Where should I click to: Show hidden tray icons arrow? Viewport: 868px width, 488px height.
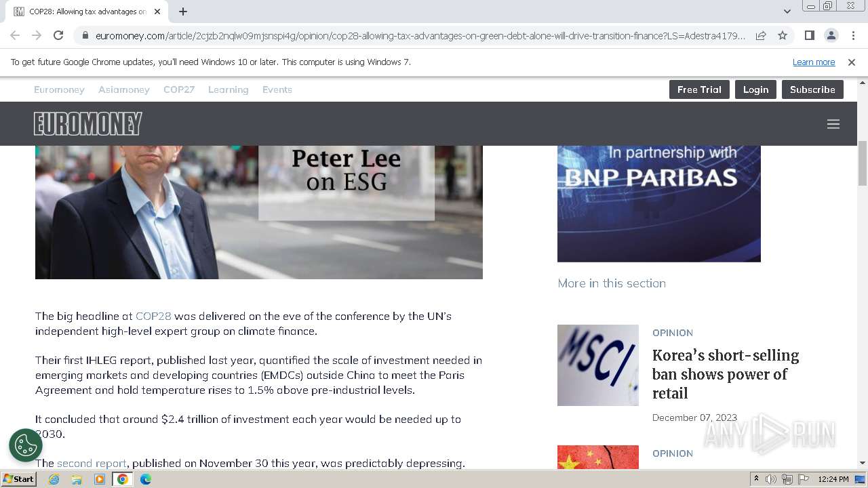coord(757,479)
